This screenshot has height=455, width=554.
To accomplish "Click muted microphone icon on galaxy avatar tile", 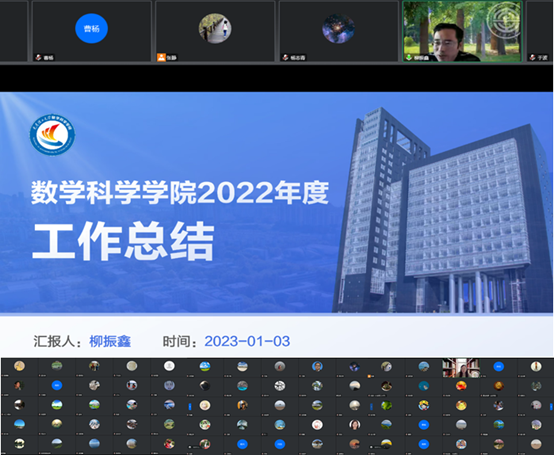I will pyautogui.click(x=285, y=57).
